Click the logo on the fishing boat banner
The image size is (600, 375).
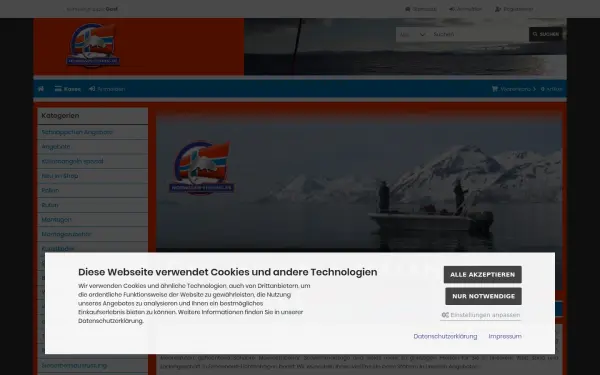point(202,168)
